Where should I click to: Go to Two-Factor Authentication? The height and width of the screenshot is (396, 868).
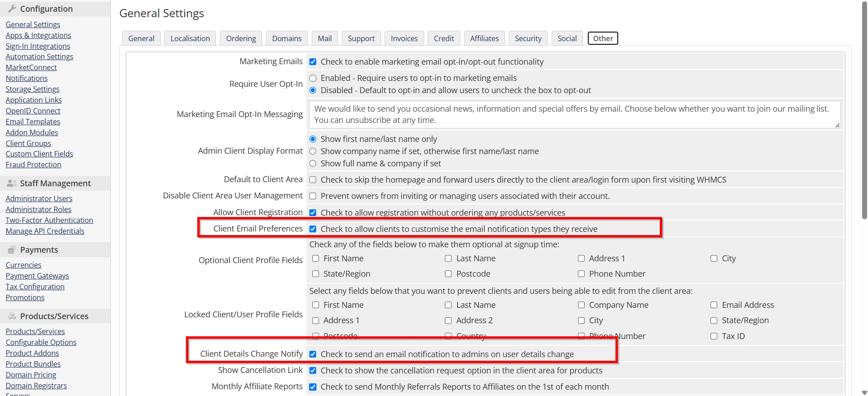49,220
